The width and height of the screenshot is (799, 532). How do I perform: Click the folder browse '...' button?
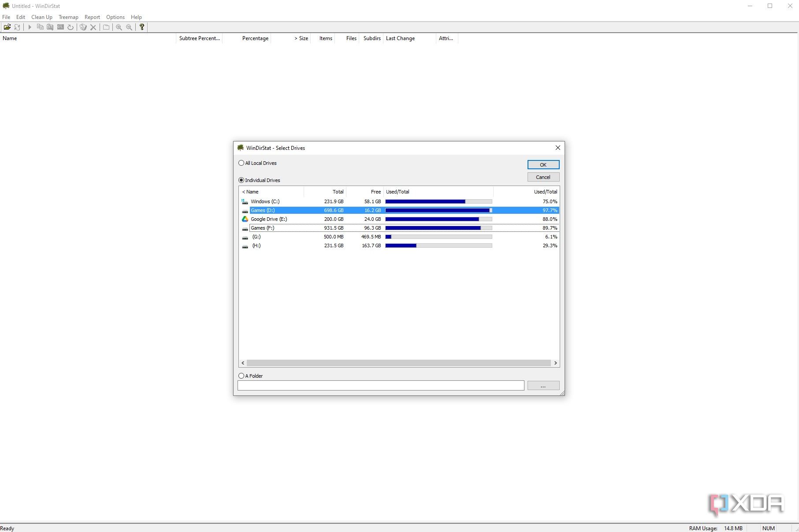[x=543, y=386]
